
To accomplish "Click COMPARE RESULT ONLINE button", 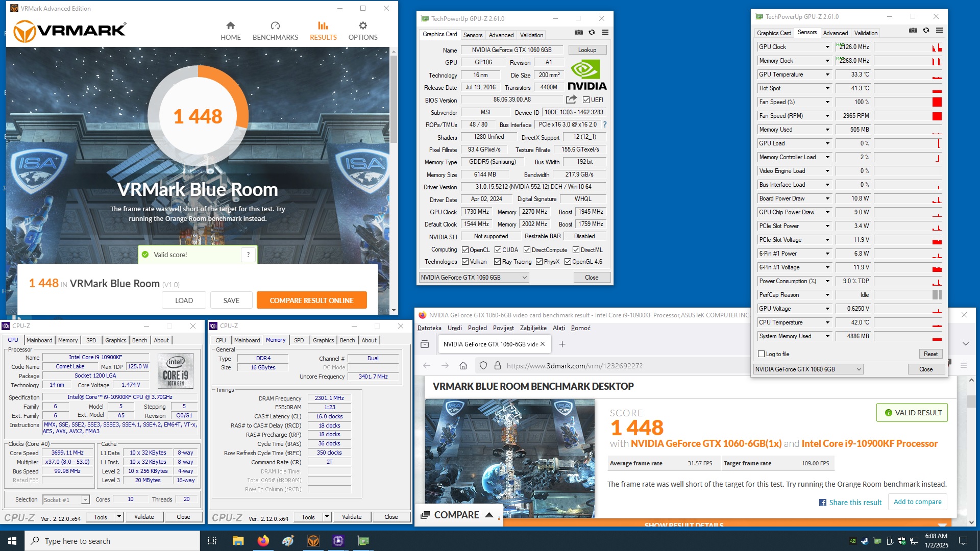I will (x=311, y=300).
